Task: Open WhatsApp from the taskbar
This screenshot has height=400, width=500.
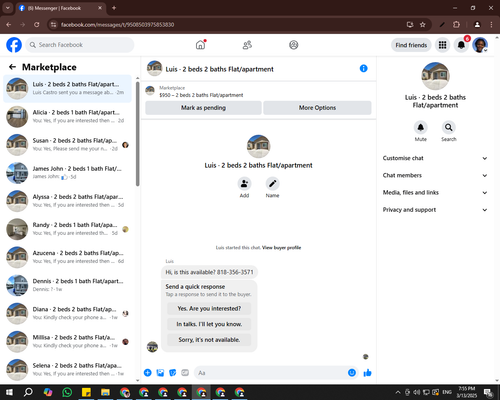Action: pyautogui.click(x=67, y=392)
